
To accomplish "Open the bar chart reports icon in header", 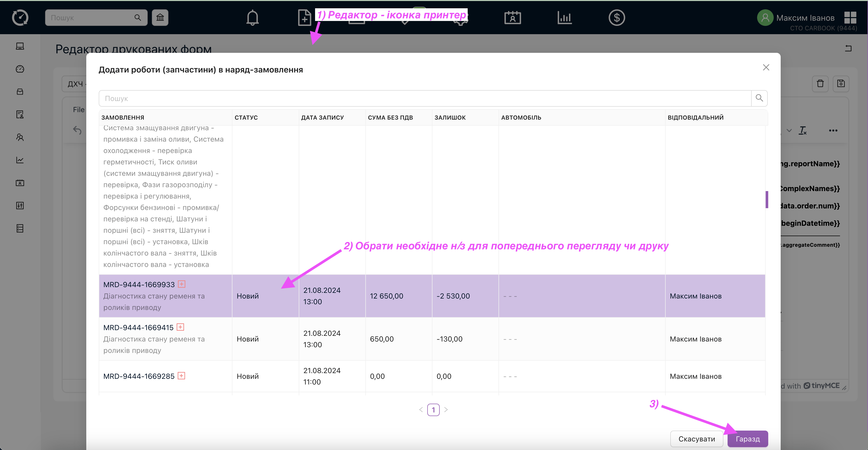I will [x=564, y=18].
